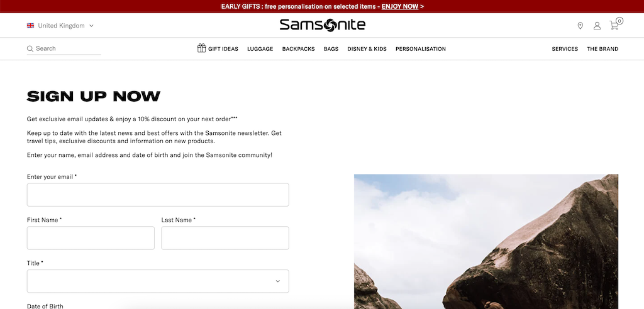This screenshot has height=309, width=644.
Task: Open the user account icon
Action: coord(597,26)
